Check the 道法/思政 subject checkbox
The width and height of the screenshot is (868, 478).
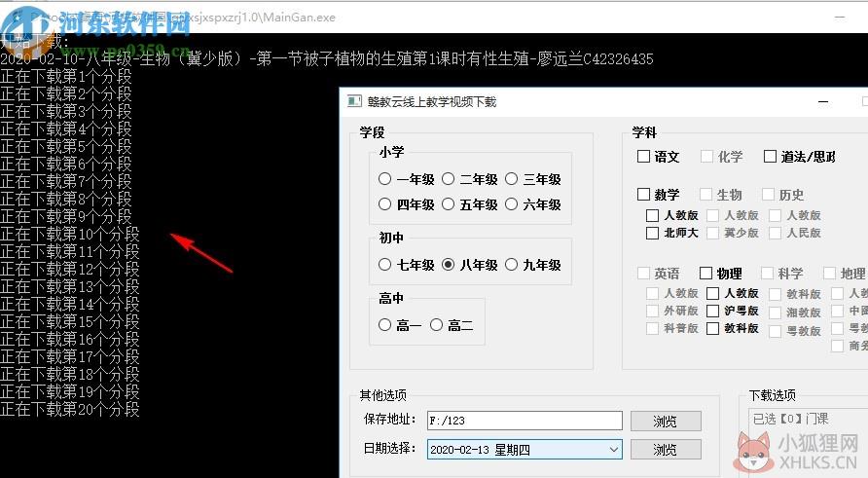(770, 157)
